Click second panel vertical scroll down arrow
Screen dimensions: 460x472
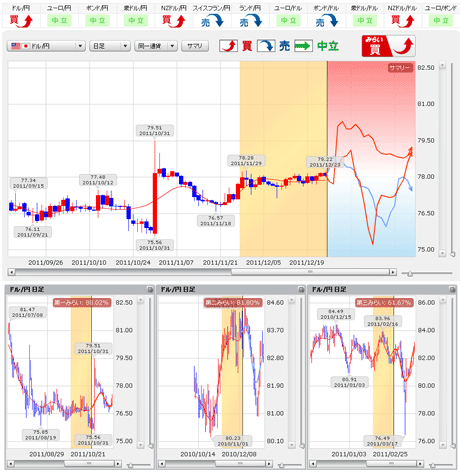292,445
